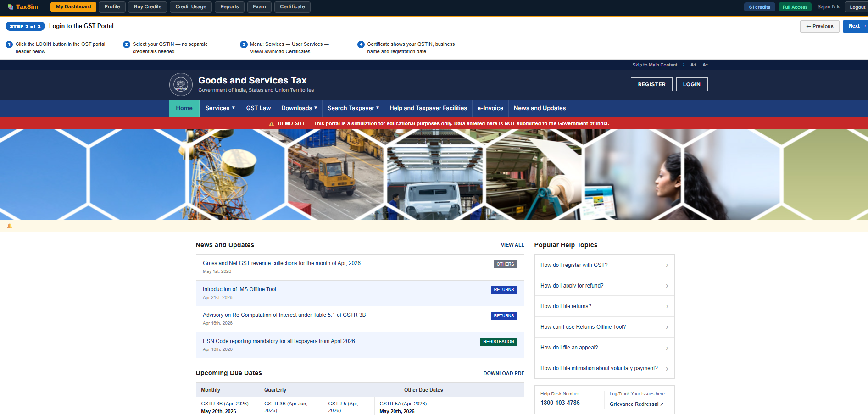Image resolution: width=868 pixels, height=415 pixels.
Task: Go to Previous step
Action: click(x=819, y=26)
